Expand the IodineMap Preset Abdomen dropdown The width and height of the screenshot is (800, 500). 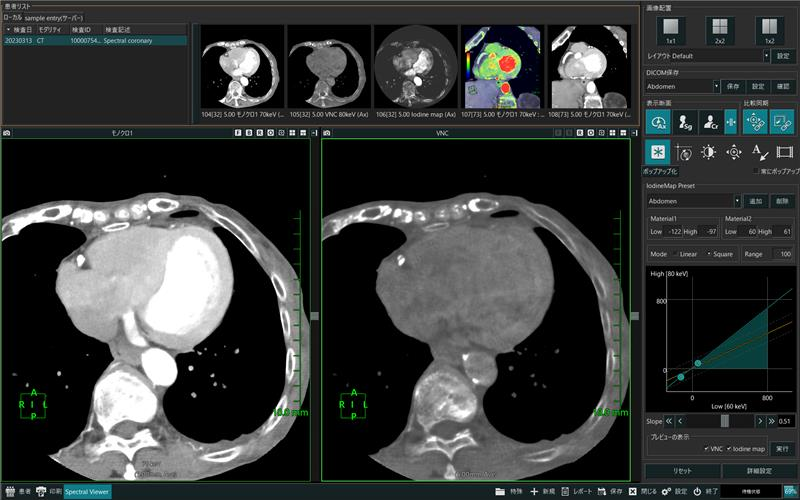coord(693,201)
